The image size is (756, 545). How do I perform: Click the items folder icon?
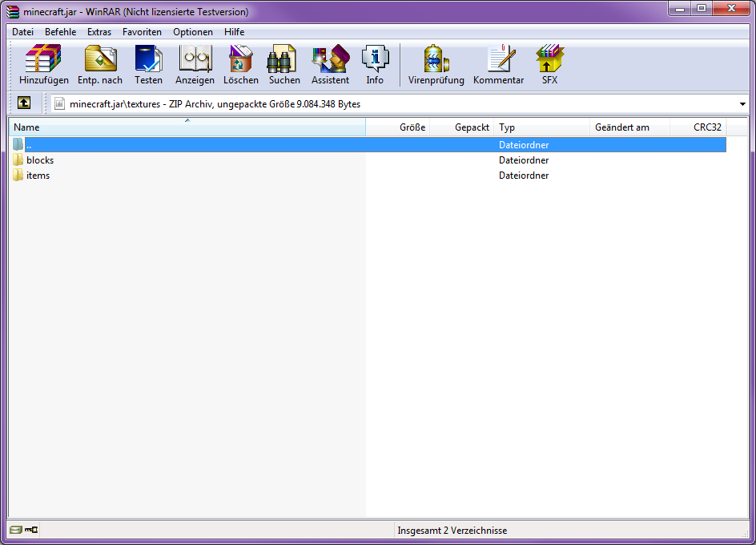click(18, 176)
